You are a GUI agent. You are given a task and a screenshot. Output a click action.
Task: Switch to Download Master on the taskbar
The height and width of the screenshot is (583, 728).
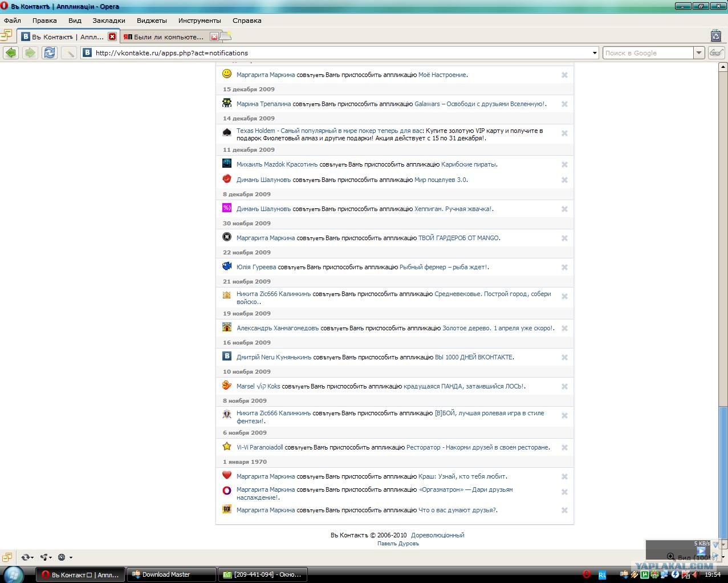click(171, 574)
